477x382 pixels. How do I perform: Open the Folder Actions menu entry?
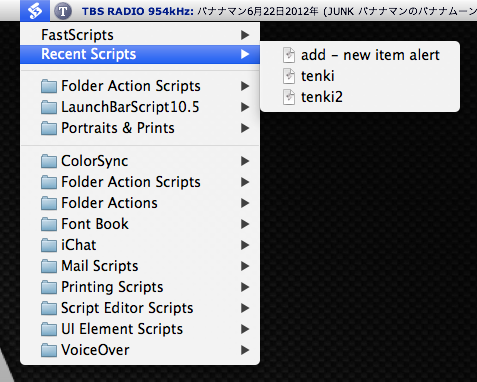(x=140, y=203)
